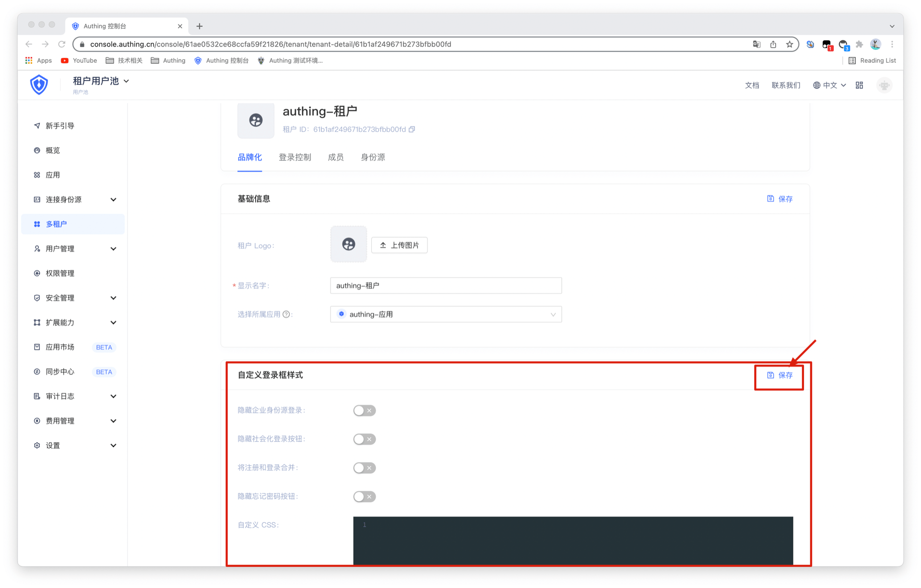The image size is (921, 588).
Task: Enable 隐藏社会化登录按钮 switch
Action: [364, 439]
